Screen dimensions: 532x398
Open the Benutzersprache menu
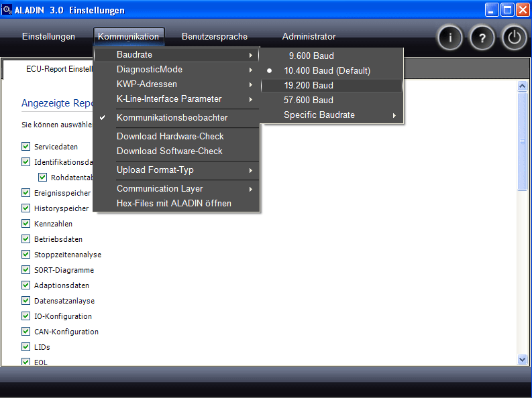pyautogui.click(x=215, y=37)
